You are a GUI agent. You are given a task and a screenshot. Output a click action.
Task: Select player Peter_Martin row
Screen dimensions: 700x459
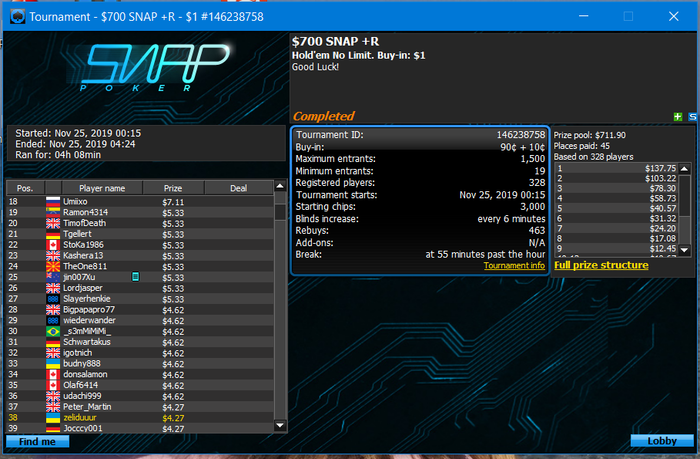140,407
